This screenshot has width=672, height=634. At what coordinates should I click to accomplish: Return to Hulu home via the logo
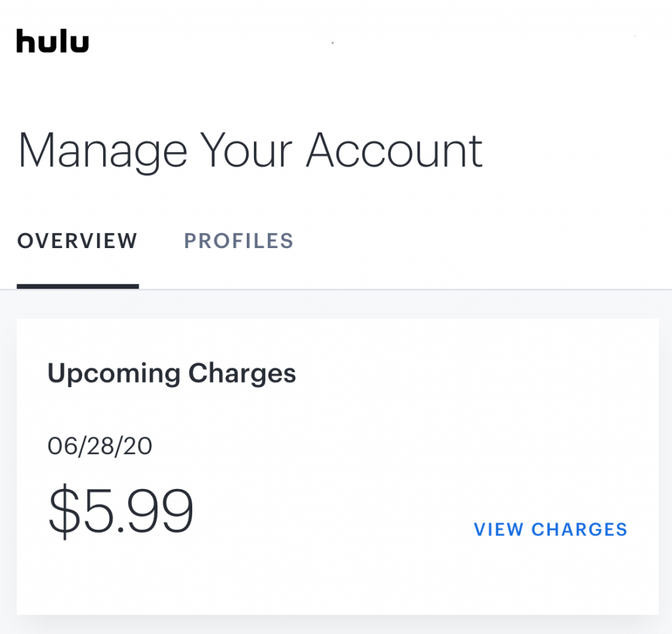pyautogui.click(x=52, y=41)
